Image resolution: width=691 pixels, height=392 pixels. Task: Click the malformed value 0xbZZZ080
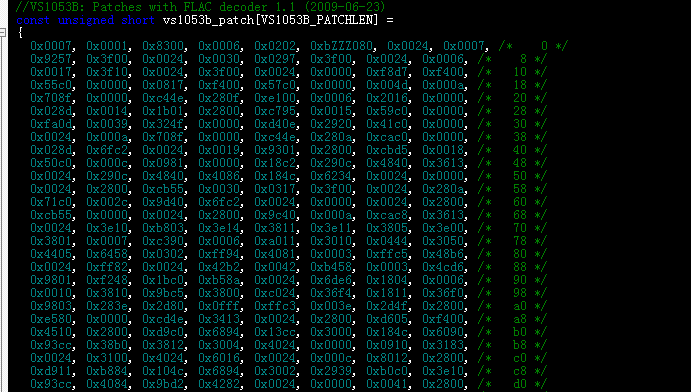[x=342, y=46]
